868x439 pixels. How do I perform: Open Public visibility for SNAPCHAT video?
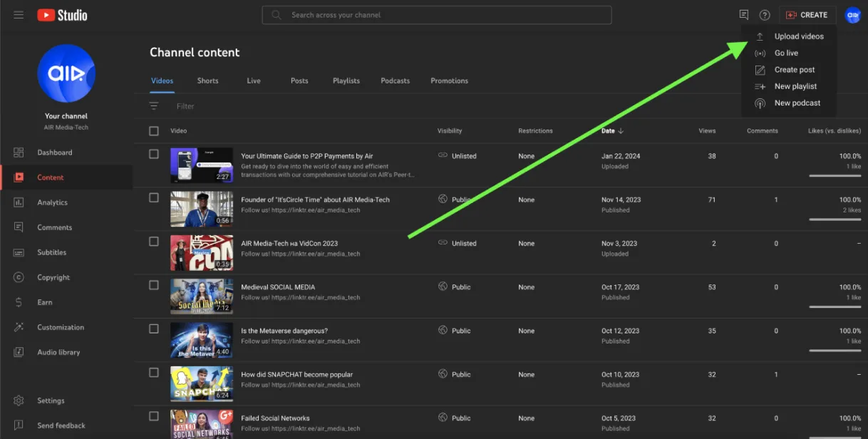(x=455, y=374)
